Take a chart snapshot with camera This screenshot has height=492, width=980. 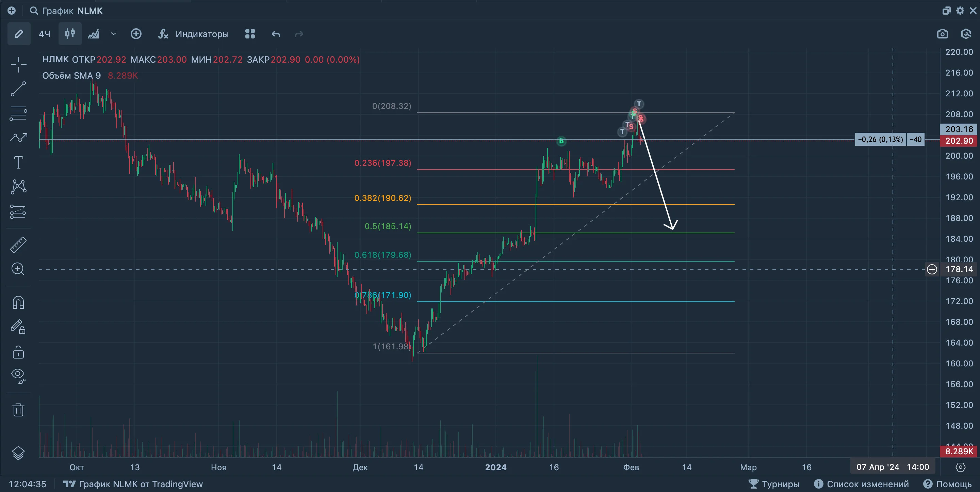942,34
